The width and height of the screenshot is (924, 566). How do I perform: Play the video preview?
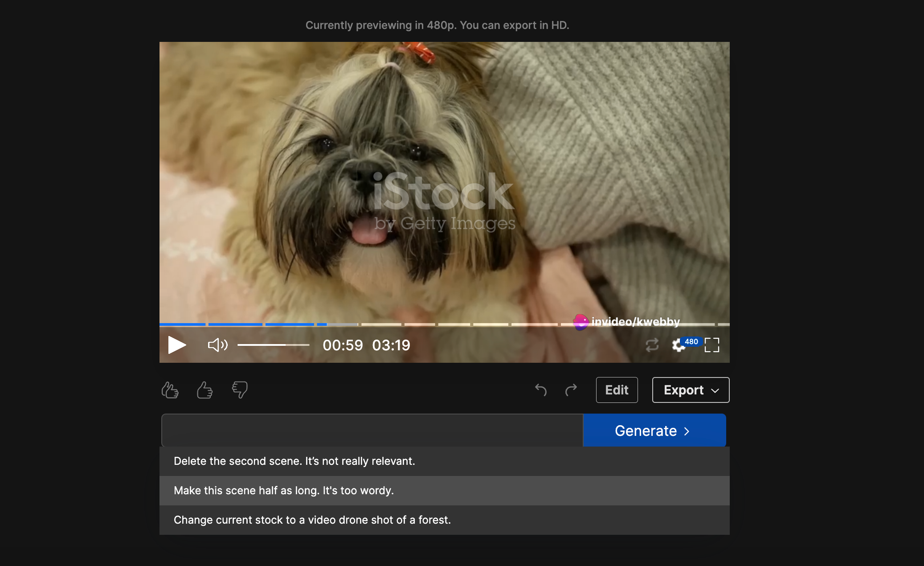tap(176, 345)
